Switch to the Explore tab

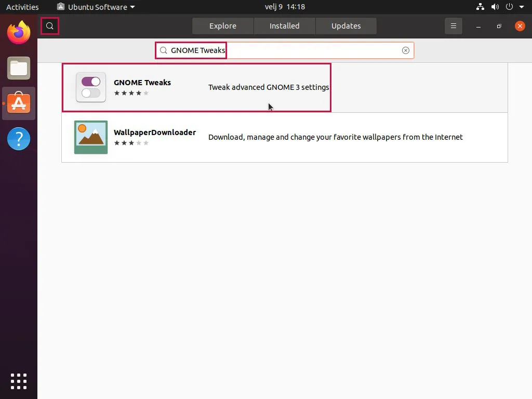(223, 26)
